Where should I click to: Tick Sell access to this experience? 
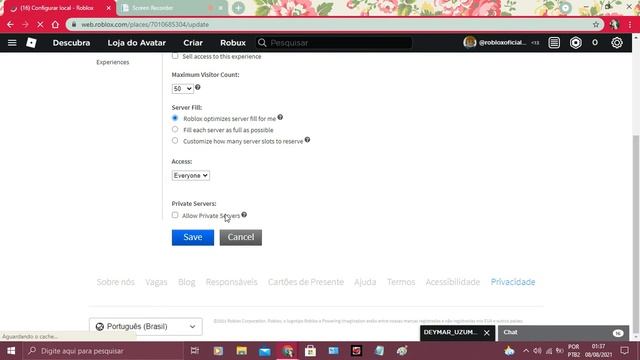175,56
